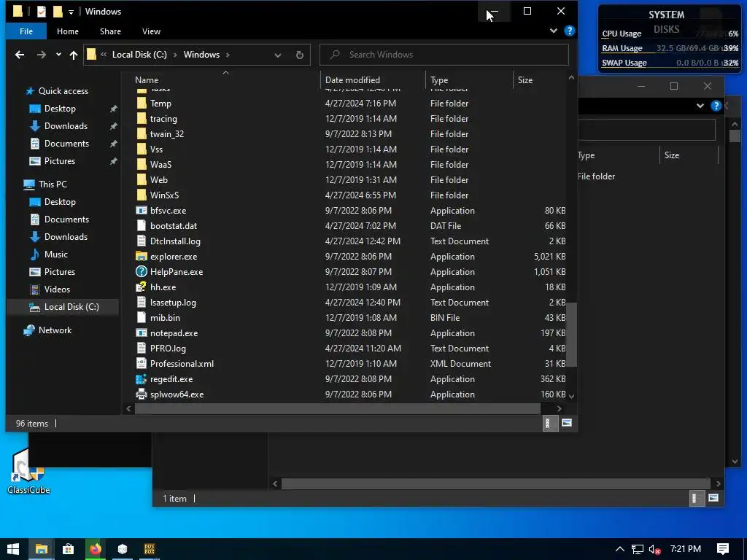Image resolution: width=747 pixels, height=560 pixels.
Task: Select Quick access in navigation pane
Action: pyautogui.click(x=63, y=91)
